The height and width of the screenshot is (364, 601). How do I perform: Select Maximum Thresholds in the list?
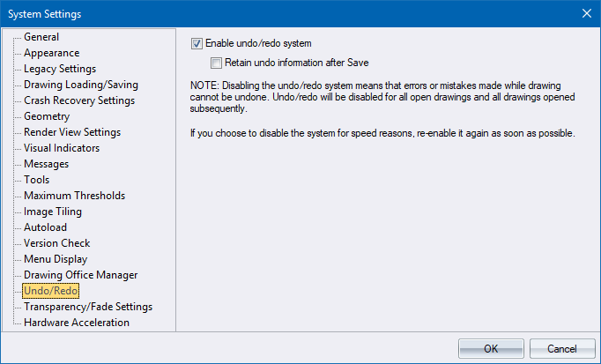[x=74, y=196]
